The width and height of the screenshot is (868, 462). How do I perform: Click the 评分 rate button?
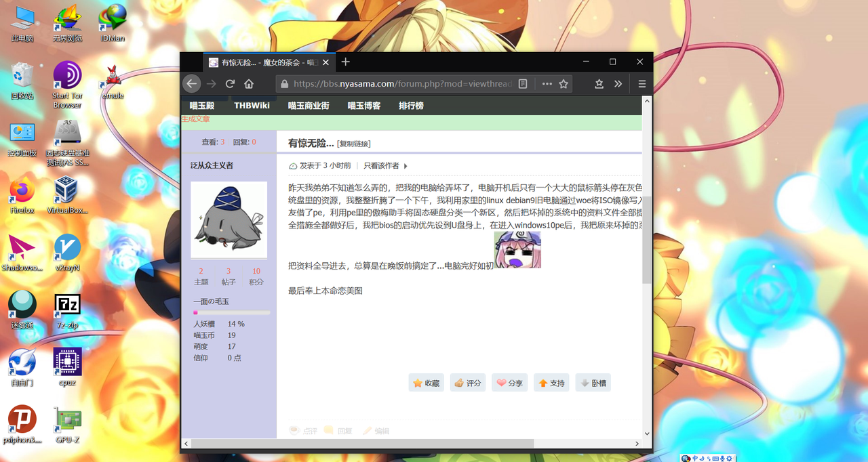point(468,383)
